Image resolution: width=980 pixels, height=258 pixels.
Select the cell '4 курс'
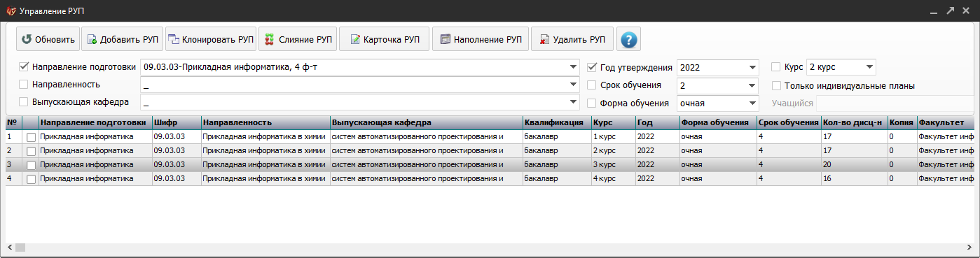tap(614, 179)
